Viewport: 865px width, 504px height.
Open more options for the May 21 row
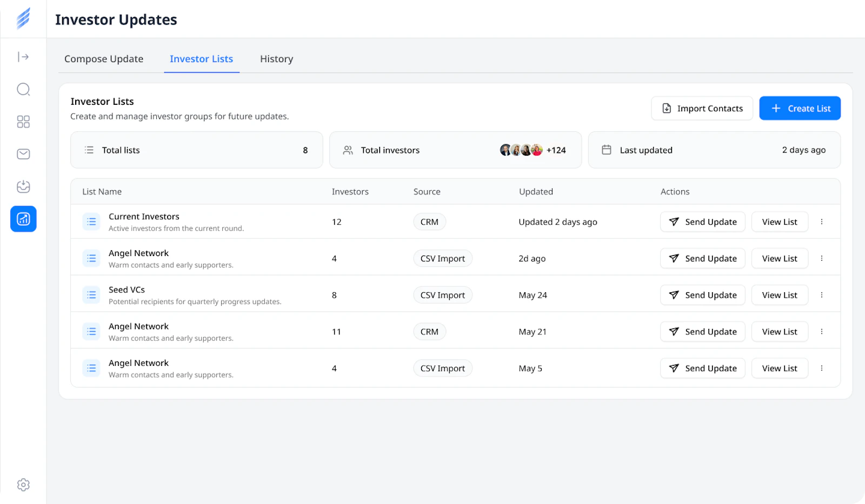[x=822, y=332]
